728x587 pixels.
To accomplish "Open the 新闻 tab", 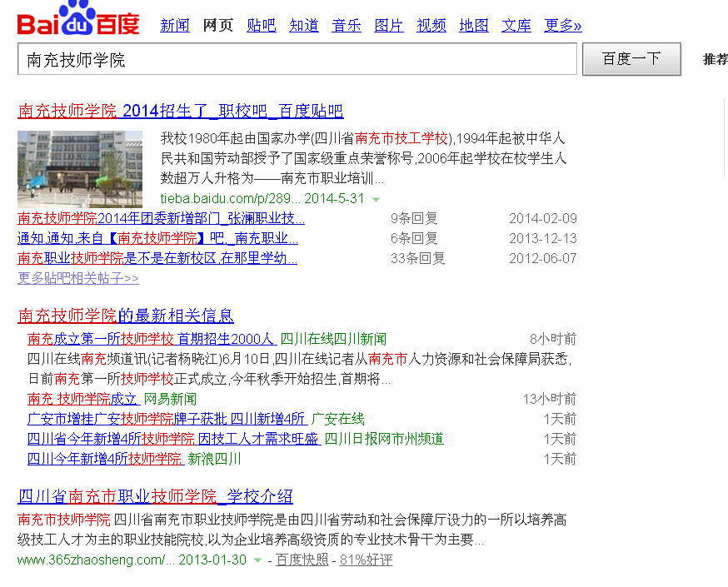I will pos(175,25).
